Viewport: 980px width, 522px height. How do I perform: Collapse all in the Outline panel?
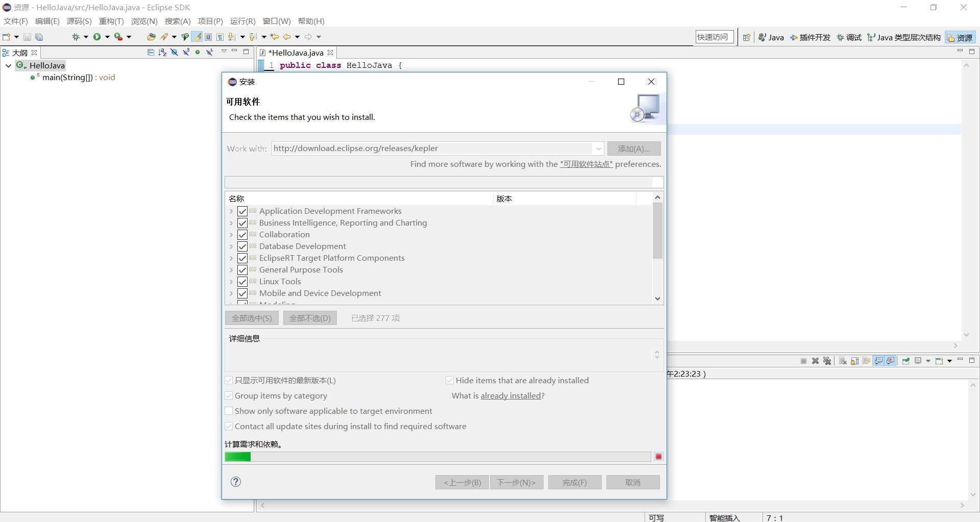151,52
